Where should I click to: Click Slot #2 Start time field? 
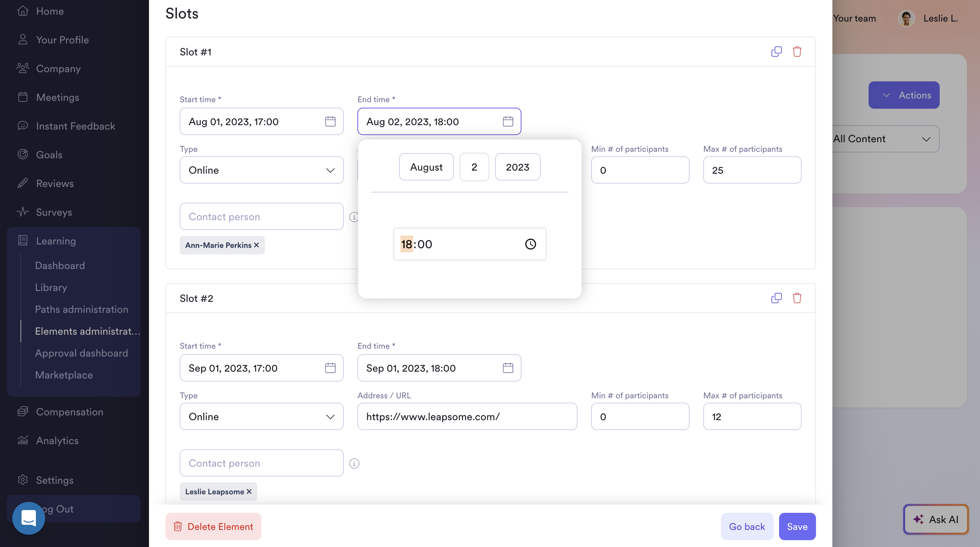coord(261,368)
